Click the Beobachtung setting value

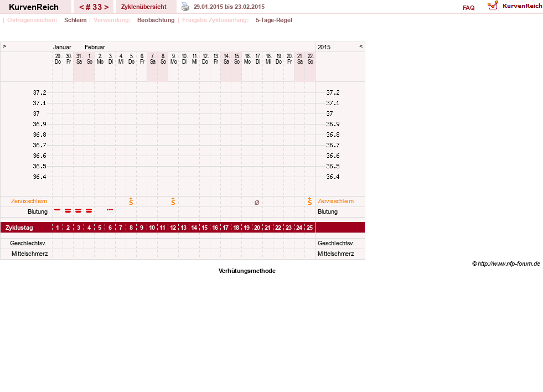pyautogui.click(x=156, y=20)
